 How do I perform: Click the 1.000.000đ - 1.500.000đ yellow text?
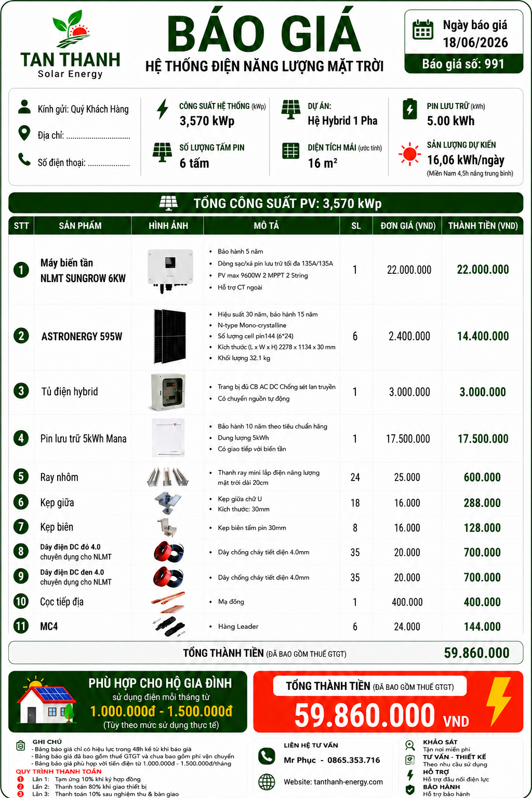click(x=162, y=711)
